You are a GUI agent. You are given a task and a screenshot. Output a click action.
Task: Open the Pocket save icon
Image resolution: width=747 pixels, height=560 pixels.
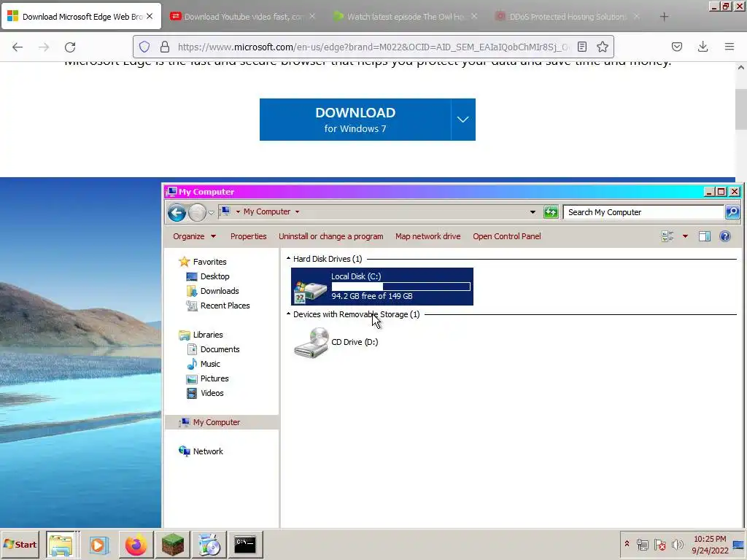(676, 47)
